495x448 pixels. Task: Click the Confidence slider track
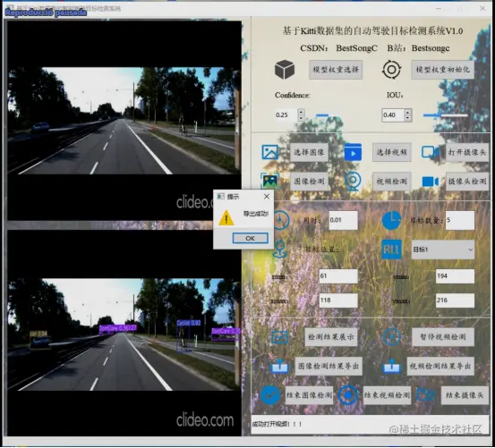pos(337,115)
